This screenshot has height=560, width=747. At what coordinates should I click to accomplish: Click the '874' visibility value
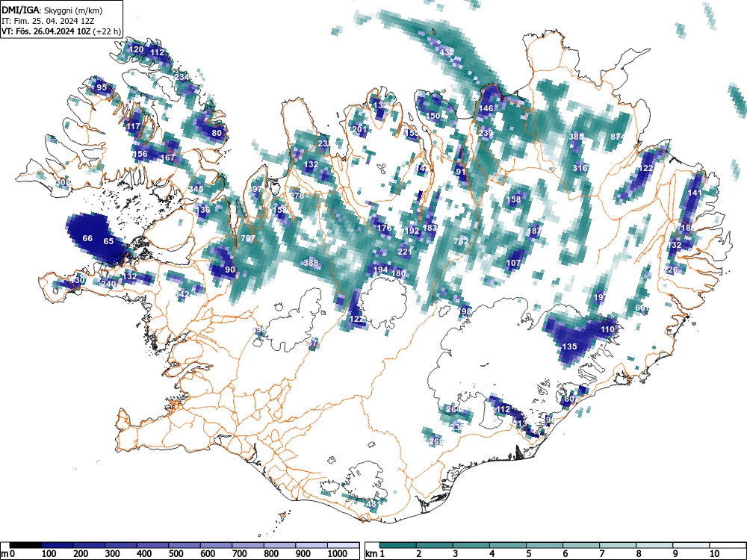click(618, 137)
